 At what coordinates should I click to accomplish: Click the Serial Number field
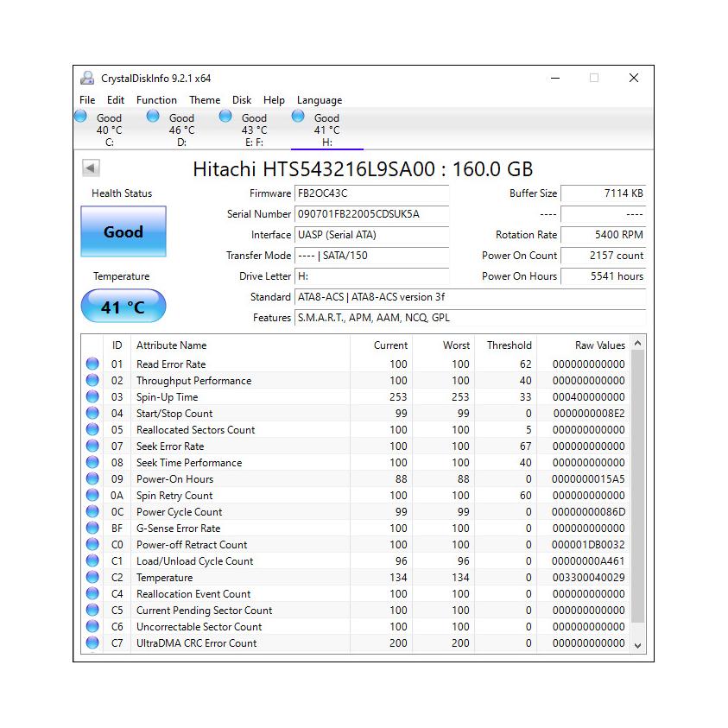click(x=371, y=214)
